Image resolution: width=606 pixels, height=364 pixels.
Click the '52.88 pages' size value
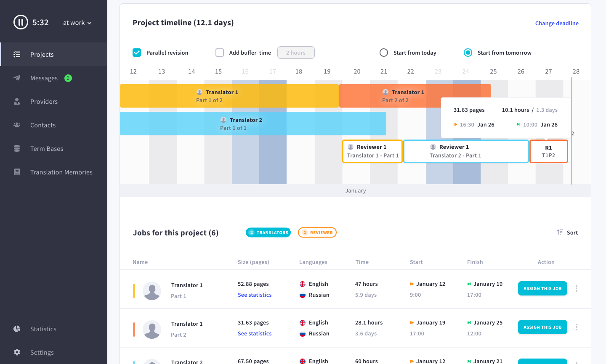[253, 284]
